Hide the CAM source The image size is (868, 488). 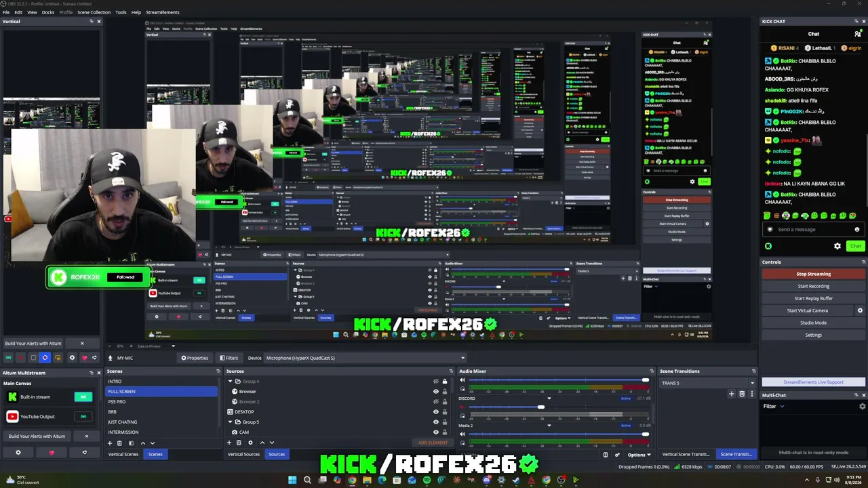(436, 432)
